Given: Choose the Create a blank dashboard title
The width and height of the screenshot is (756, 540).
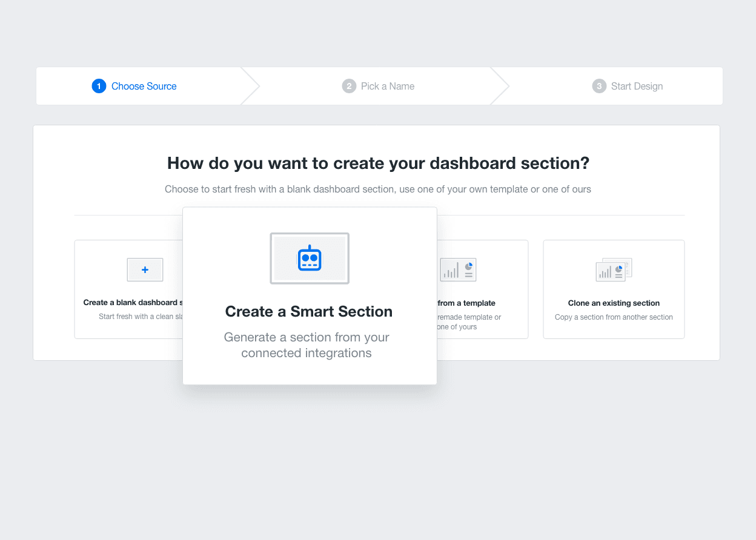Looking at the screenshot, I should point(133,303).
